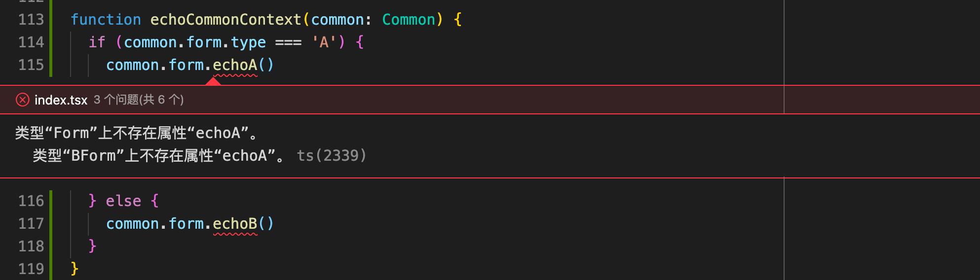Select line number 116 in the gutter
This screenshot has height=280, width=980.
(31, 201)
